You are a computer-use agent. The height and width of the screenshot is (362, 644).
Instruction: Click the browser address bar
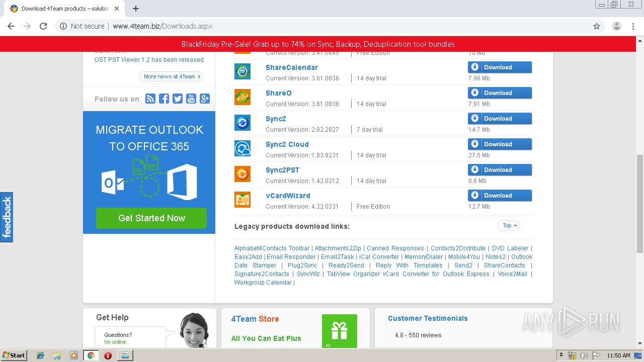pos(322,26)
